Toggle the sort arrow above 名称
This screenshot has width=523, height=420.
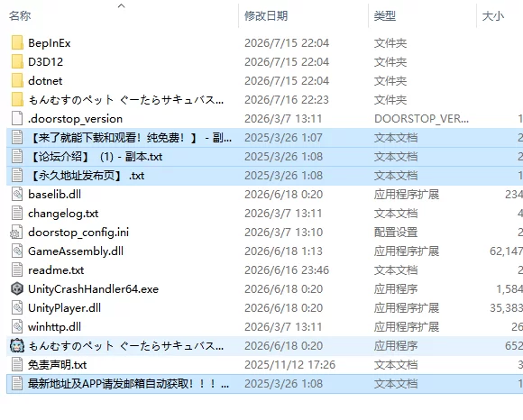click(x=122, y=5)
